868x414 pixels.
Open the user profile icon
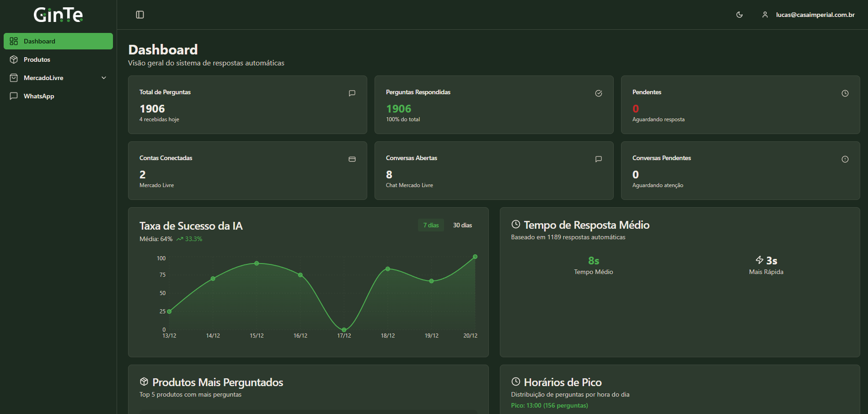coord(765,15)
